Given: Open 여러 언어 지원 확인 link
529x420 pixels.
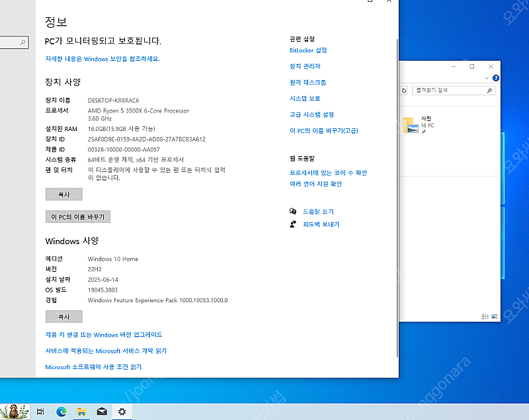Looking at the screenshot, I should (316, 184).
